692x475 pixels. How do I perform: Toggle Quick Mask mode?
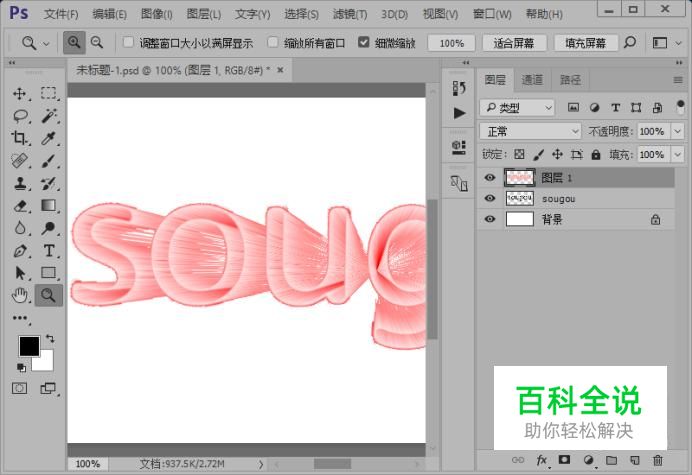[x=19, y=388]
